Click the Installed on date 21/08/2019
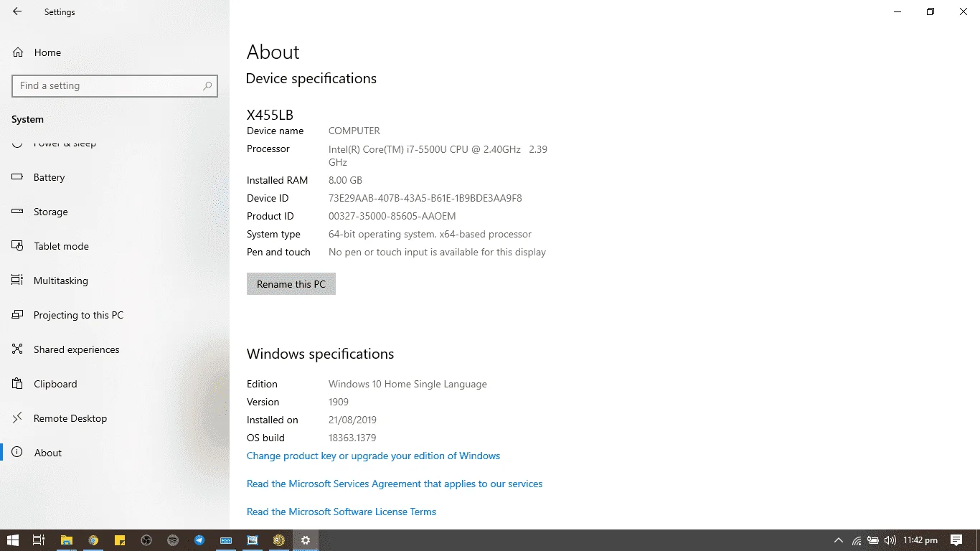980x551 pixels. pos(352,420)
